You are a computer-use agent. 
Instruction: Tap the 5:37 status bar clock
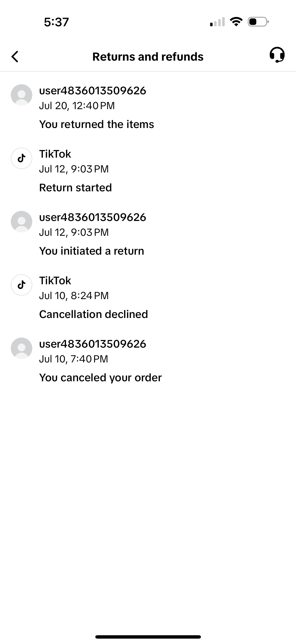[x=57, y=22]
